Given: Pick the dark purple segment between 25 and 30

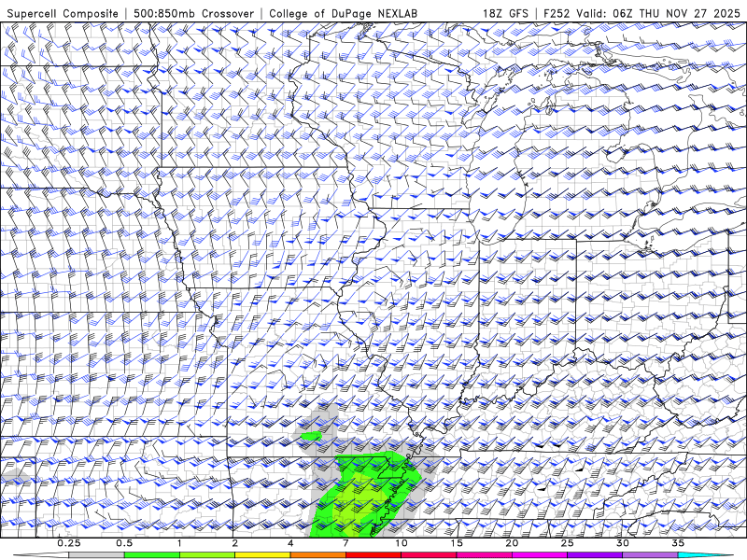Looking at the screenshot, I should pos(595,555).
